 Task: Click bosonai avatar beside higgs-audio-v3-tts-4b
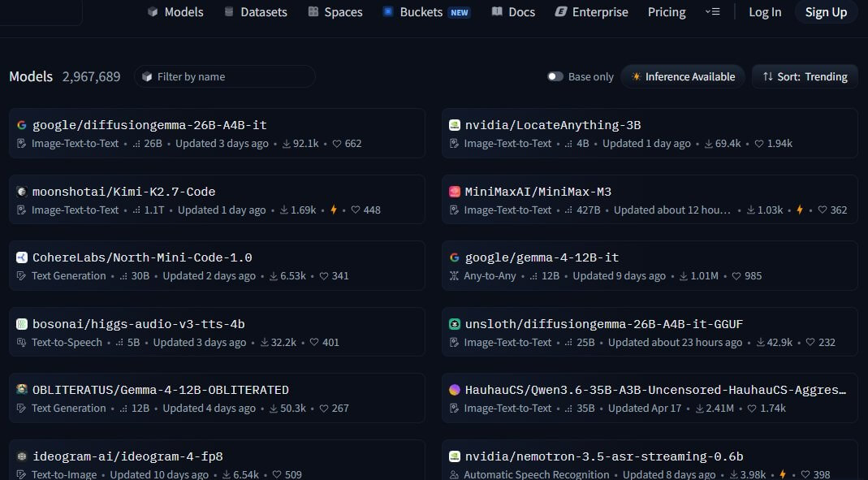tap(22, 324)
